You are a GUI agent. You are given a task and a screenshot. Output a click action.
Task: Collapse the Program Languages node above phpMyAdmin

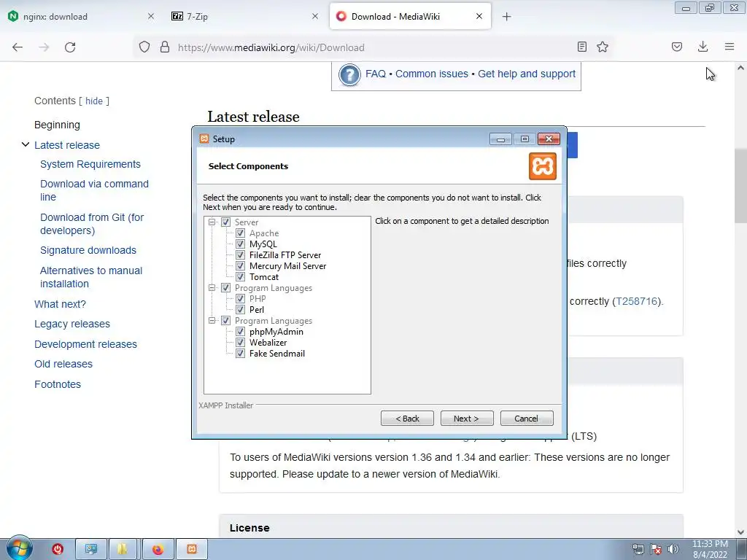212,321
